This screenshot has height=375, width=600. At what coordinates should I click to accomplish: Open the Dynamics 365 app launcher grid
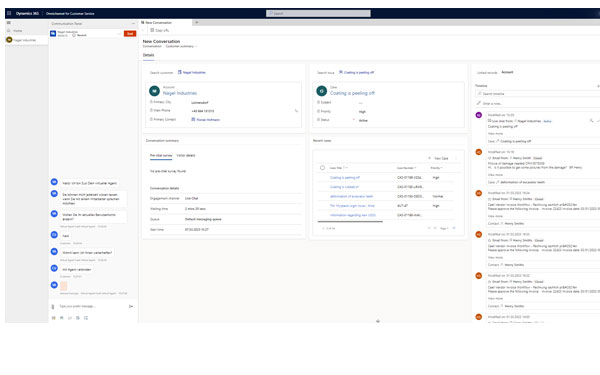coord(9,13)
